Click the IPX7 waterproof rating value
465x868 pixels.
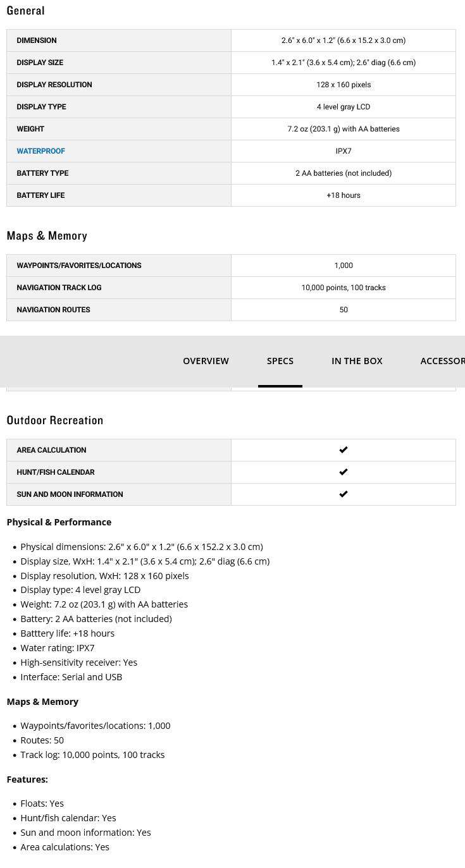(344, 151)
